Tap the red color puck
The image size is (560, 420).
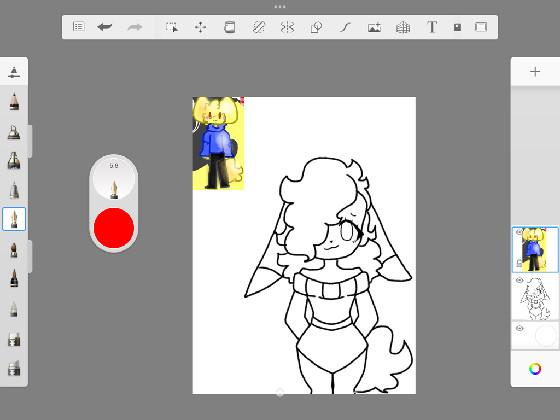(114, 228)
